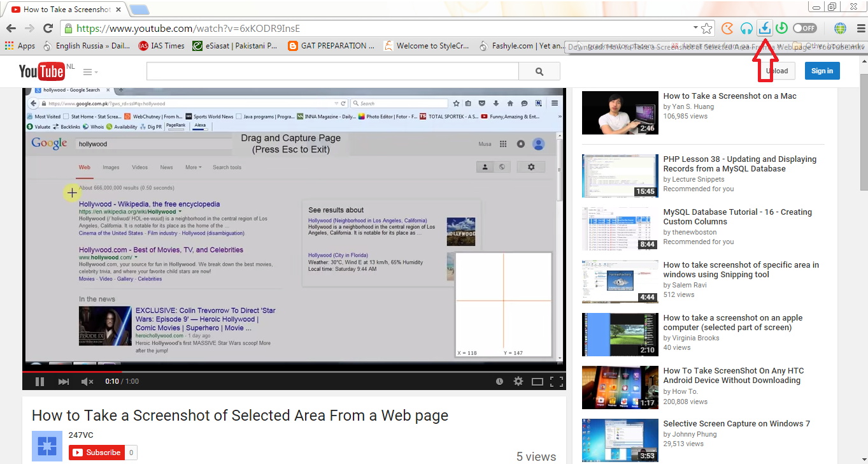Screen dimensions: 868x464
Task: Pause the video
Action: pos(39,381)
